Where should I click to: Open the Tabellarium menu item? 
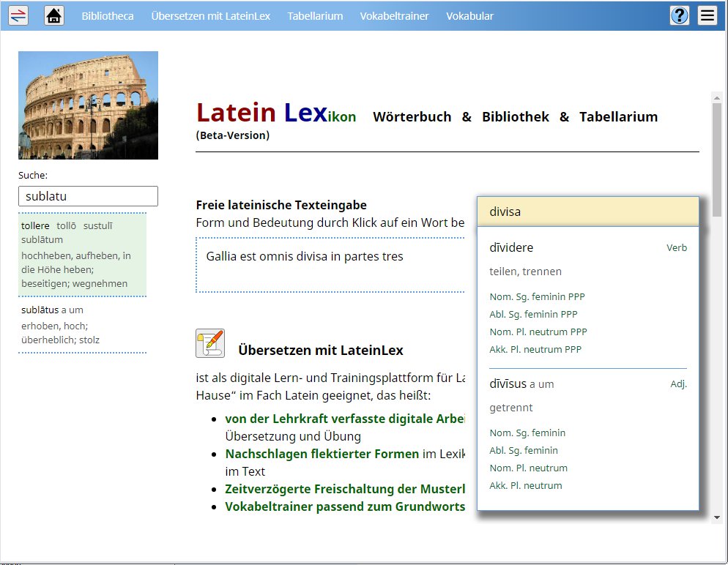315,16
